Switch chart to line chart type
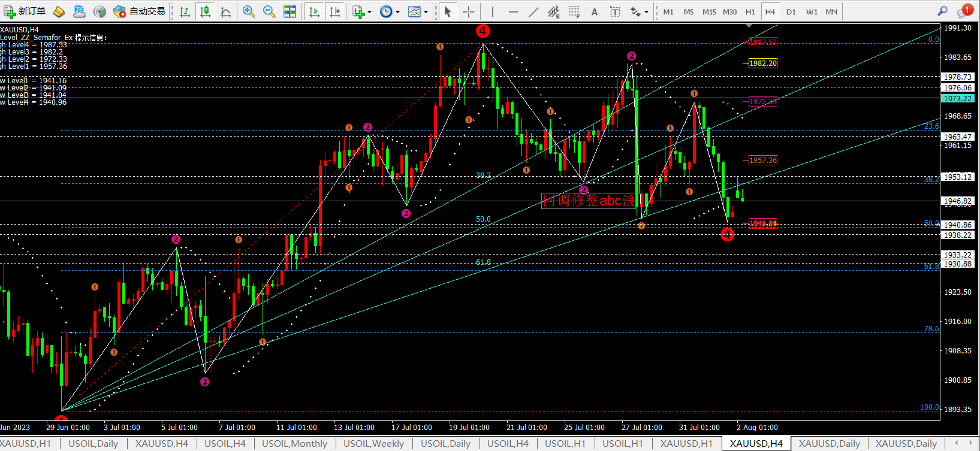 [225, 11]
